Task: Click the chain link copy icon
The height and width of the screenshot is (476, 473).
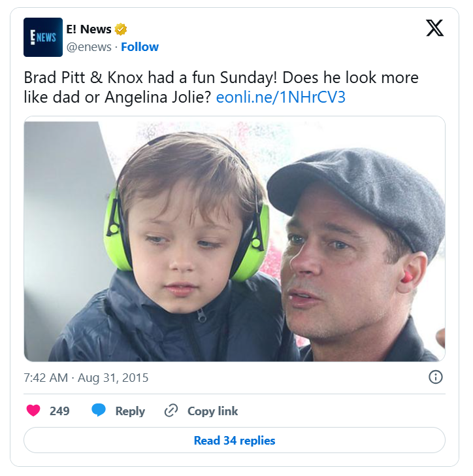Action: [171, 411]
